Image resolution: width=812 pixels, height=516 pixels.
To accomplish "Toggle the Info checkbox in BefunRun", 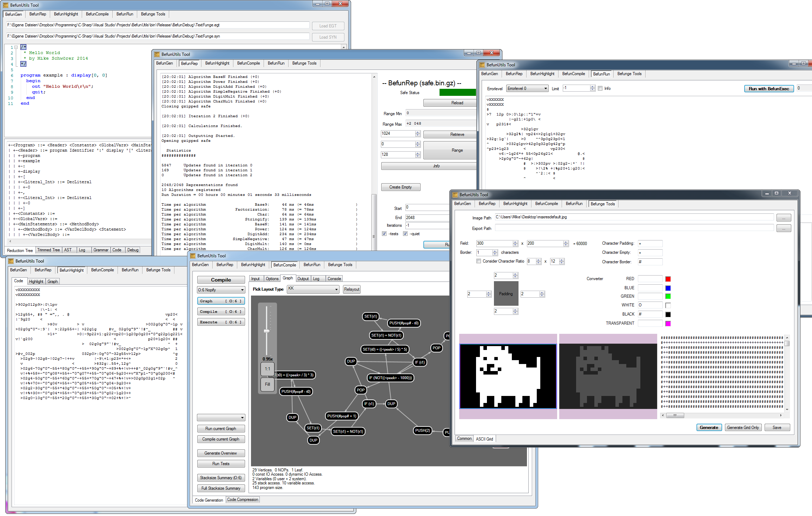I will 600,88.
